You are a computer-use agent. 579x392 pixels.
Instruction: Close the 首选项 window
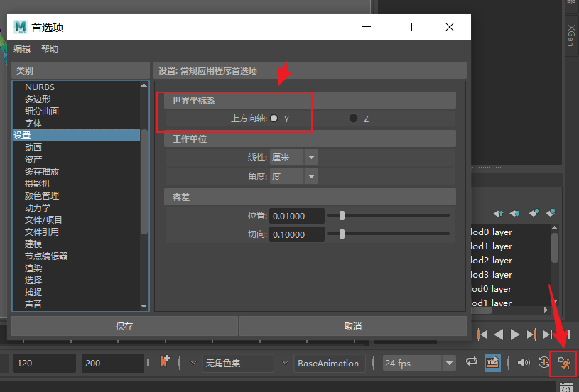pyautogui.click(x=450, y=27)
